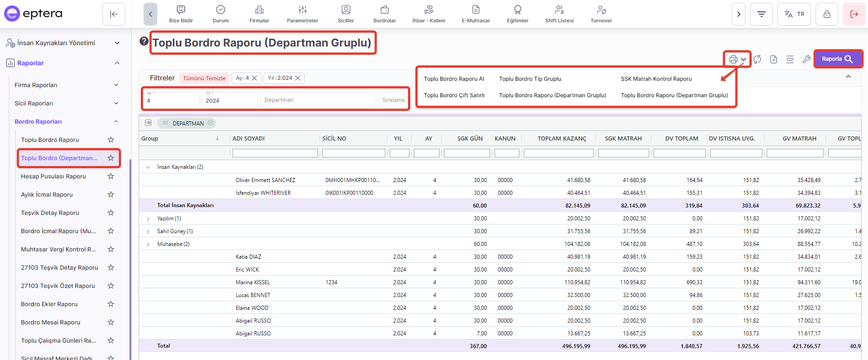Select SSK Matrah Kontrol Raporu option
Image resolution: width=868 pixels, height=360 pixels.
656,79
